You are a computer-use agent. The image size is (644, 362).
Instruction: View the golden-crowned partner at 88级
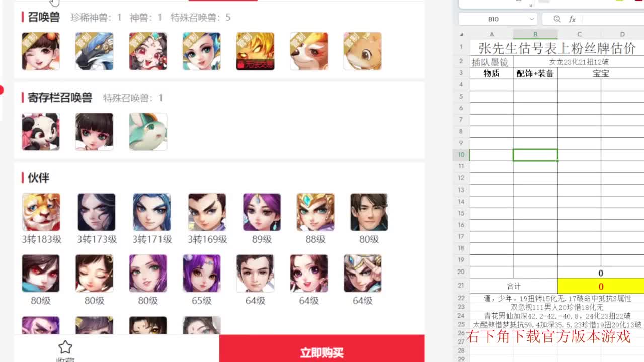(x=315, y=212)
